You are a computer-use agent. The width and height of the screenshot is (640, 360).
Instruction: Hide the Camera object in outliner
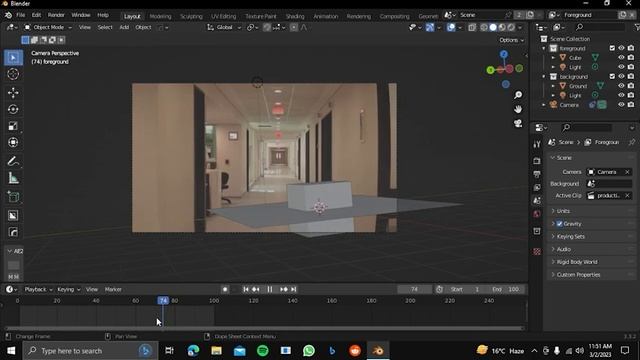pyautogui.click(x=621, y=105)
